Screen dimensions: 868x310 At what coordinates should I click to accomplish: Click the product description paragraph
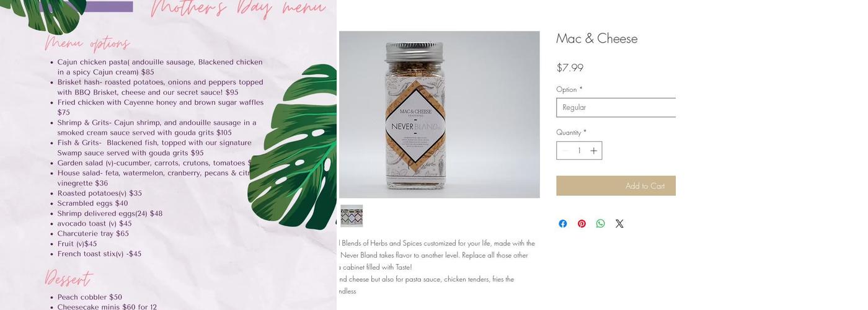click(436, 267)
